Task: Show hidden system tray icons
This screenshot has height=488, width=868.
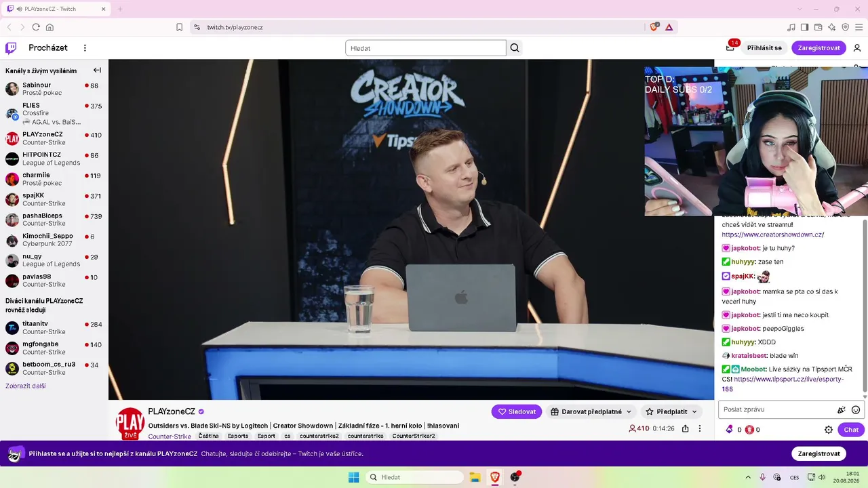Action: 748,477
